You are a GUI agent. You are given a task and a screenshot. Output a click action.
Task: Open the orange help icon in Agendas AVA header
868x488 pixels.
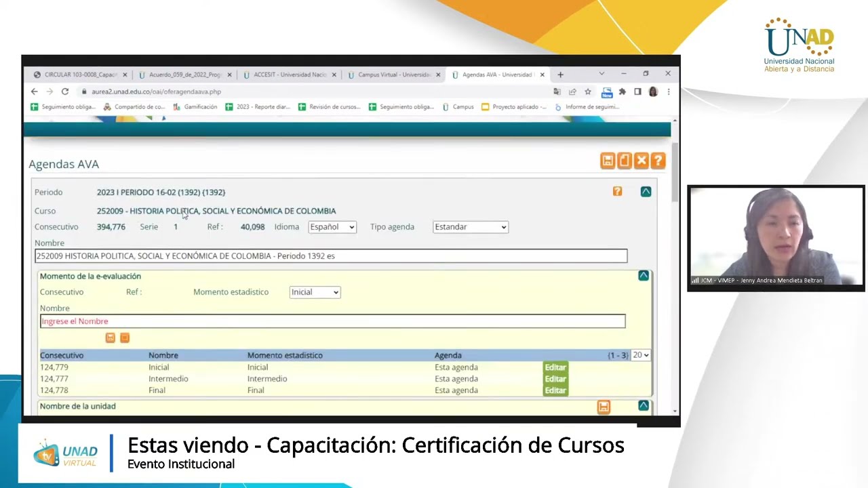click(658, 161)
